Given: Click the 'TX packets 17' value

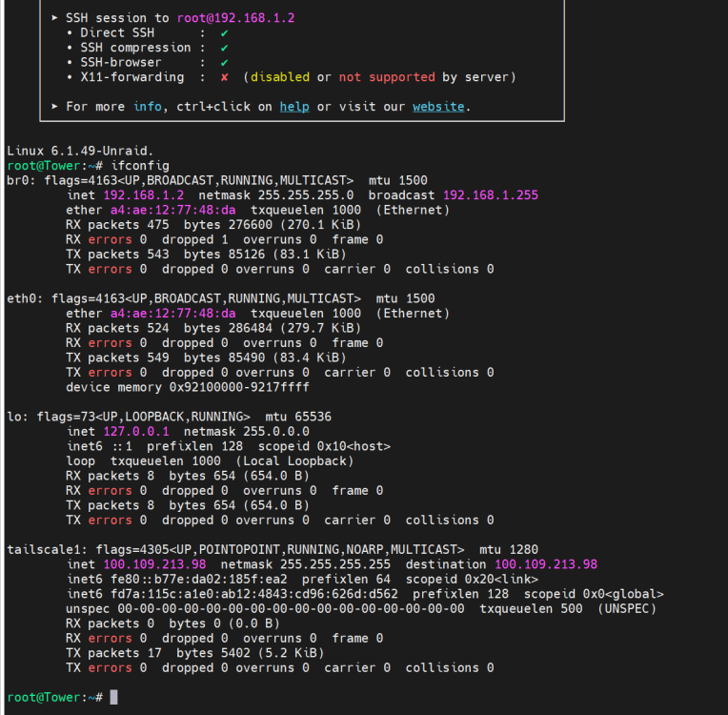Looking at the screenshot, I should (113, 653).
